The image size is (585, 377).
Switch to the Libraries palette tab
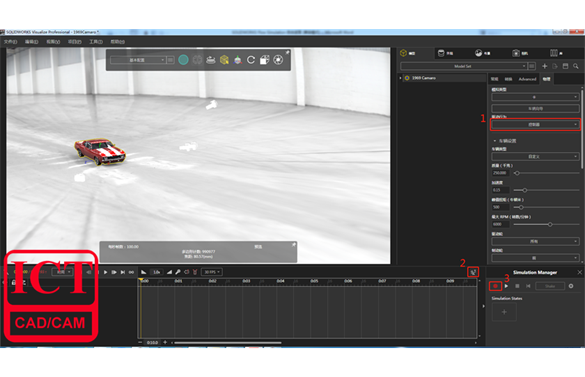pyautogui.click(x=557, y=53)
